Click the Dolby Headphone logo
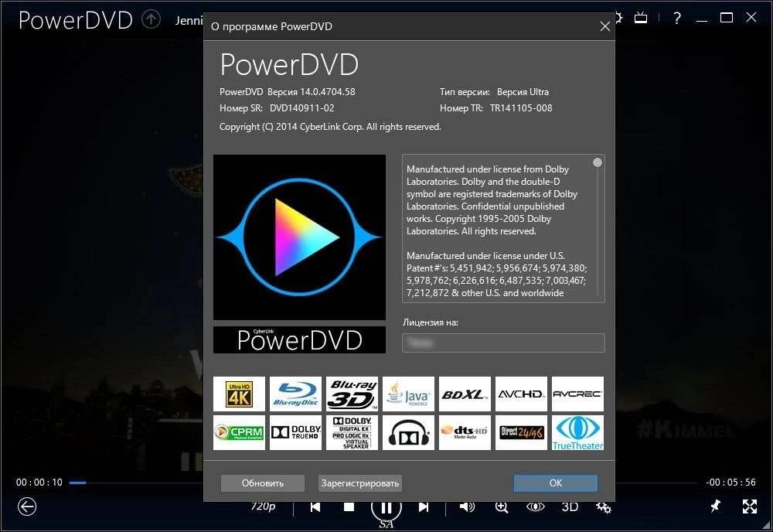Viewport: 773px width, 532px height. coord(408,432)
